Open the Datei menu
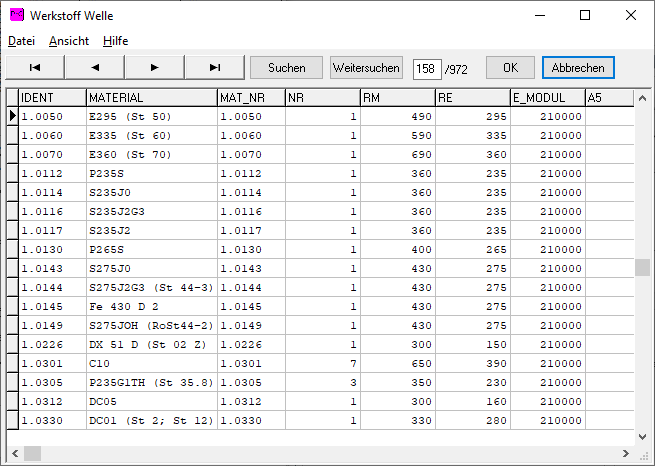The height and width of the screenshot is (466, 655). 21,41
